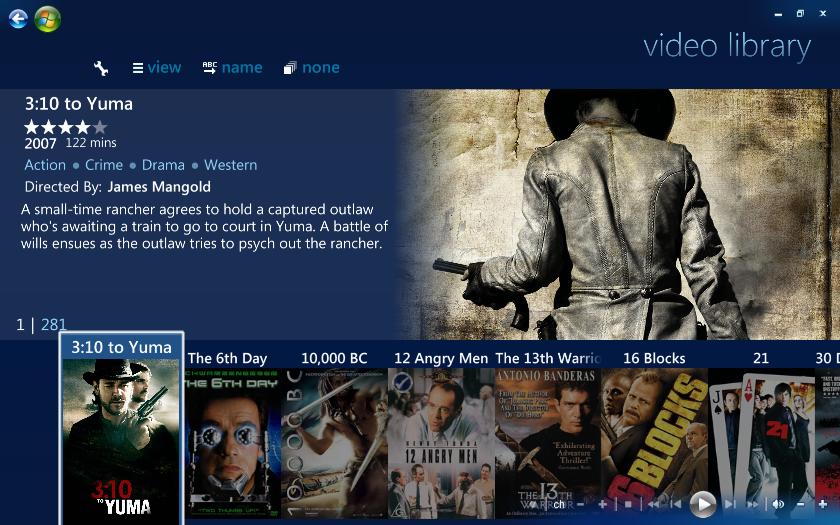Skip to previous with the back-skip button

click(x=676, y=504)
